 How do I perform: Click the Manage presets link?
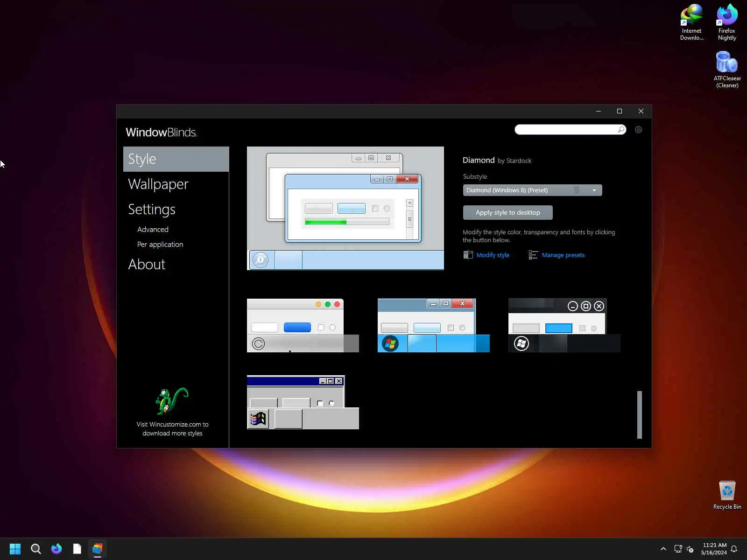[x=563, y=255]
